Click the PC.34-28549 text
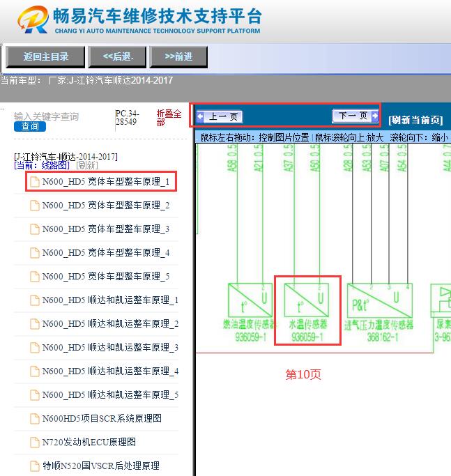Screen dimensions: 451x476 [x=128, y=118]
